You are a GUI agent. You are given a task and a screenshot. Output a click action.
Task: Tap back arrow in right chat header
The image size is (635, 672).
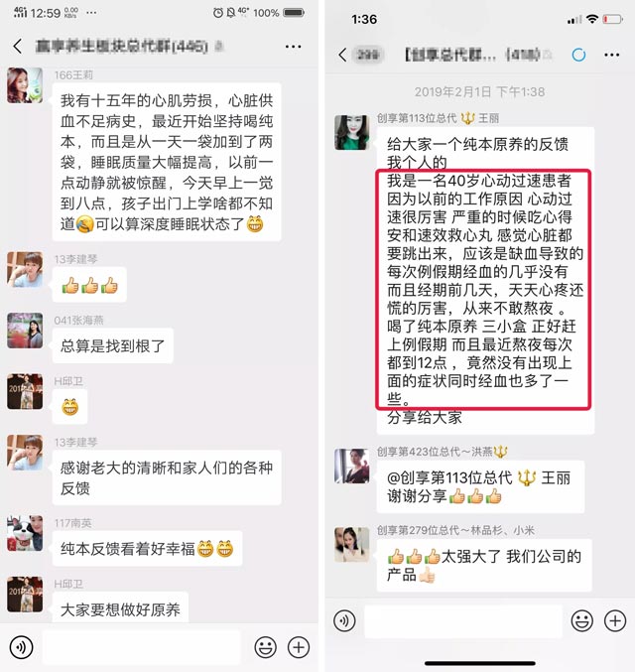342,55
